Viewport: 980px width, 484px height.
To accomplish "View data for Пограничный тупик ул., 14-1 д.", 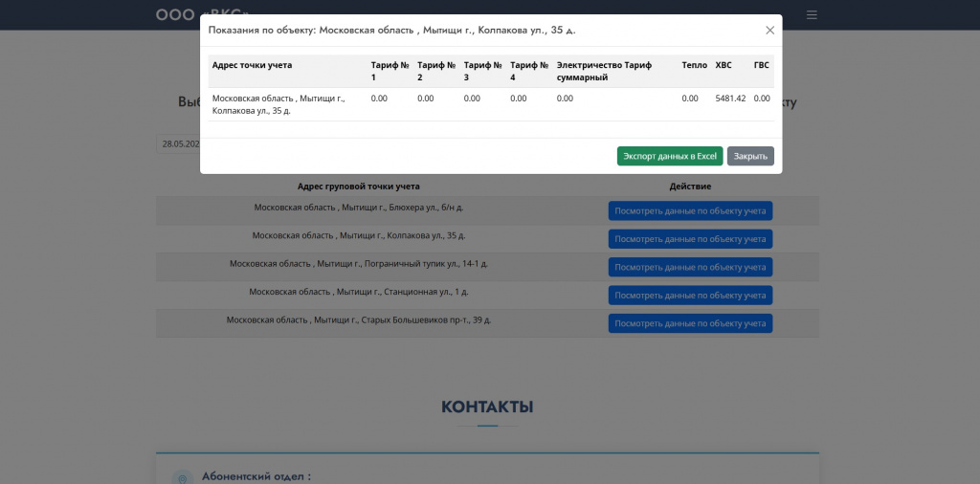I will [x=691, y=267].
